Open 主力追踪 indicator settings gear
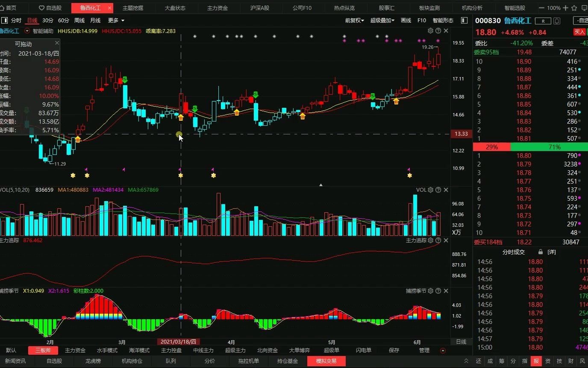This screenshot has width=588, height=368. [x=431, y=240]
